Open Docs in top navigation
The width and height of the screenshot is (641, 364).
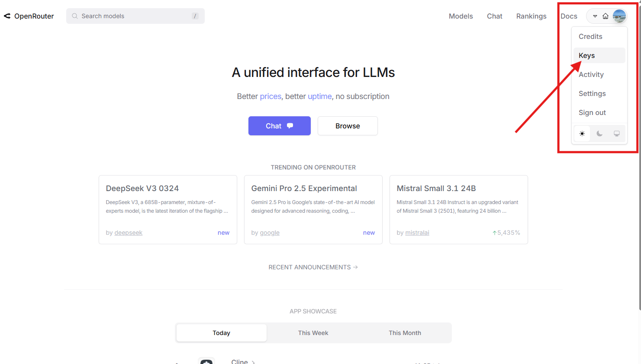(x=569, y=16)
